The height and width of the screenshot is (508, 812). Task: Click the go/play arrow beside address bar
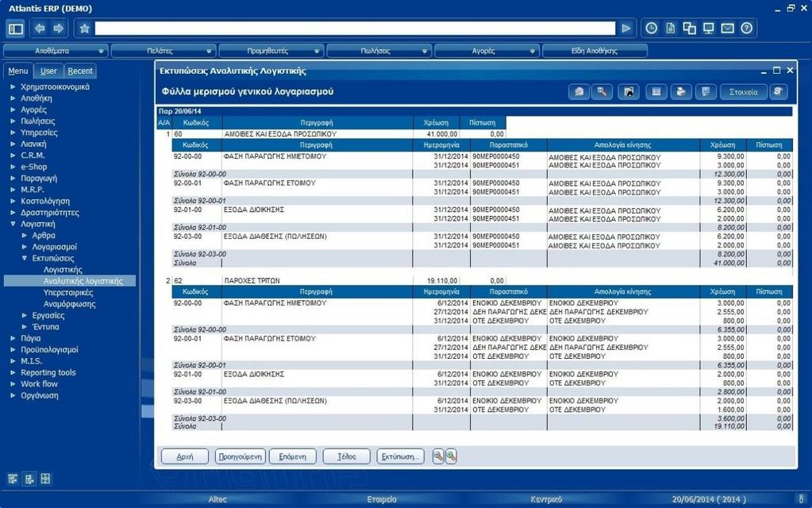coord(626,29)
